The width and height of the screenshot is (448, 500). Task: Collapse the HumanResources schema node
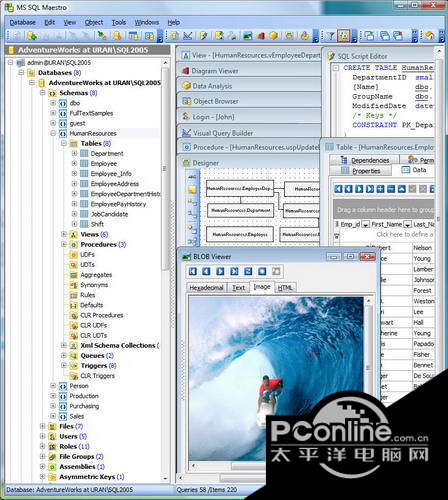[x=53, y=133]
